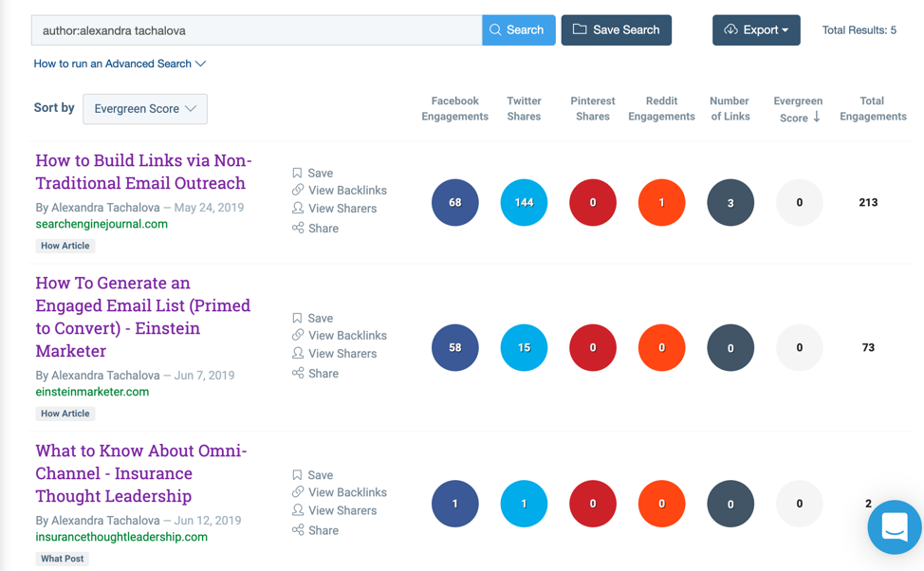Open the chat widget bubble icon
Viewport: 924px width, 571px height.
894,526
